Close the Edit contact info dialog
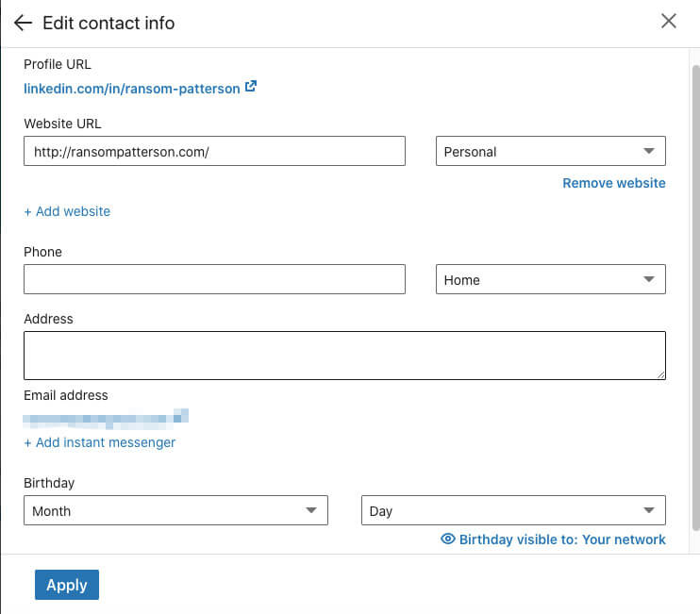The height and width of the screenshot is (614, 700). click(x=668, y=21)
